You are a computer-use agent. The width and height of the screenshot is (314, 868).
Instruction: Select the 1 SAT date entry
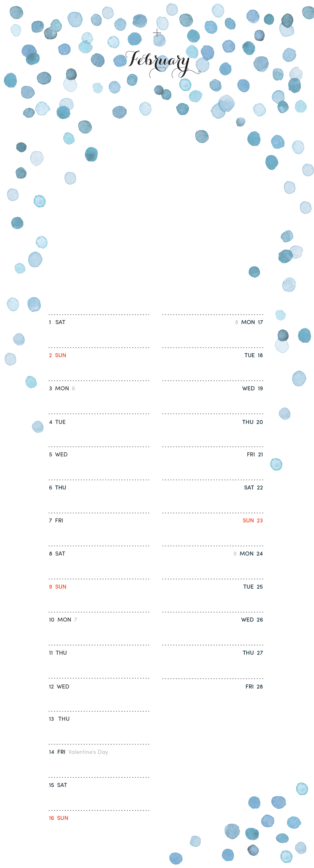pos(57,322)
